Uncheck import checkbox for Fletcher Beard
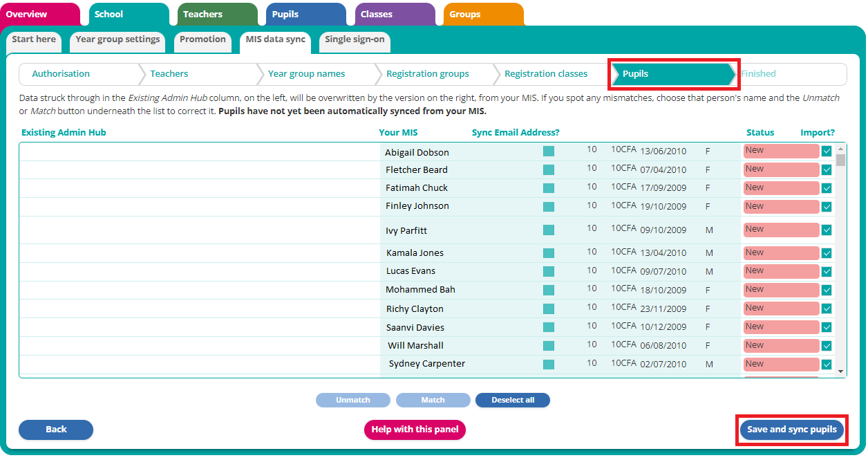Image resolution: width=868 pixels, height=460 pixels. pos(827,170)
